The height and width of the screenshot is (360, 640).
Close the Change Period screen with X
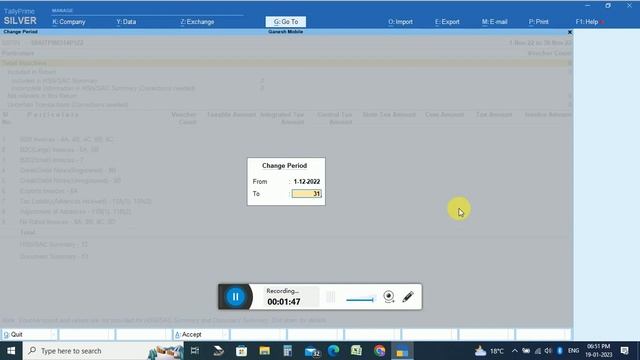pos(570,32)
